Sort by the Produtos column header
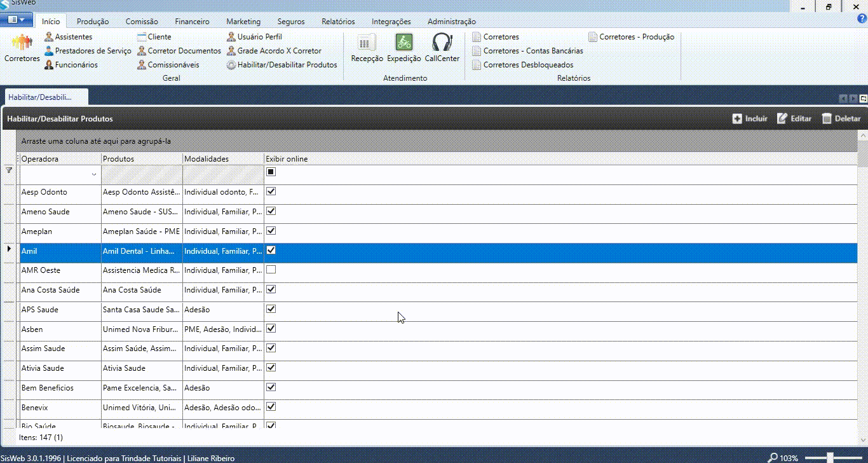The height and width of the screenshot is (463, 868). point(142,159)
